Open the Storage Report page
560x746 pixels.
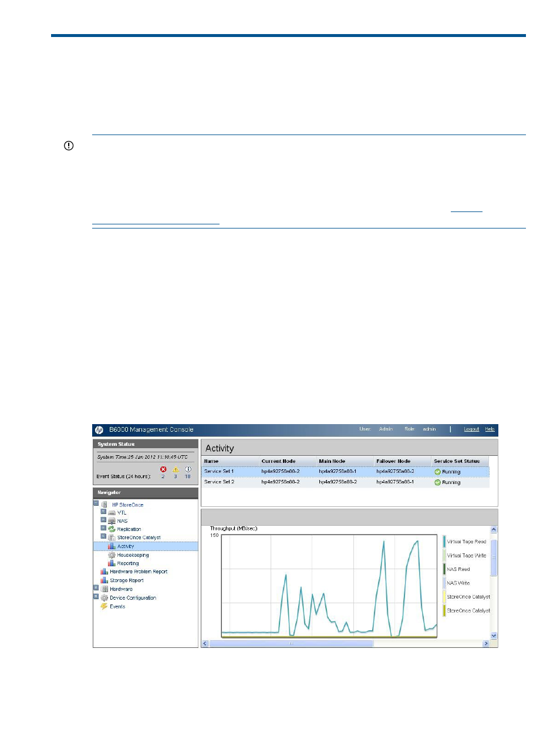[x=127, y=580]
